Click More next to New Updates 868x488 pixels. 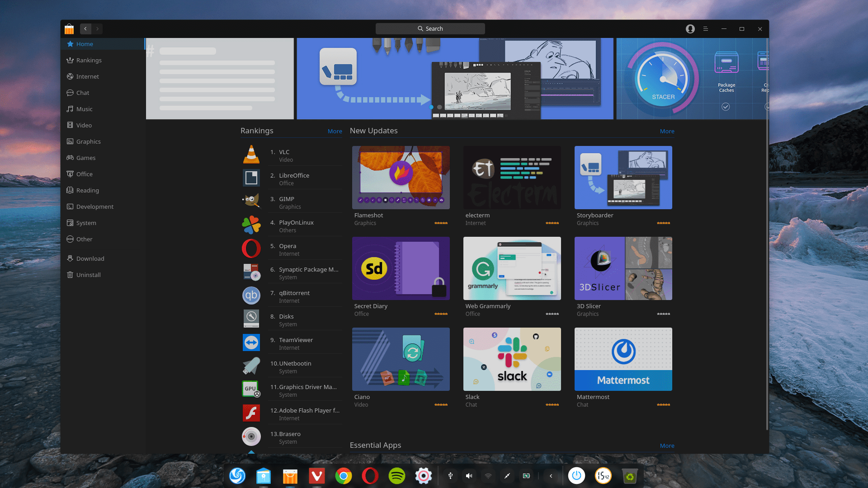point(667,131)
